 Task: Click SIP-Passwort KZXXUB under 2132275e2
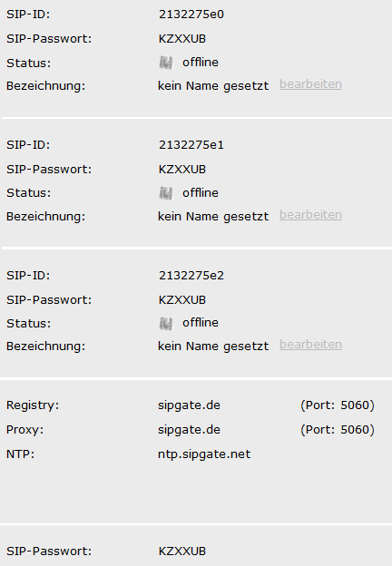[182, 300]
